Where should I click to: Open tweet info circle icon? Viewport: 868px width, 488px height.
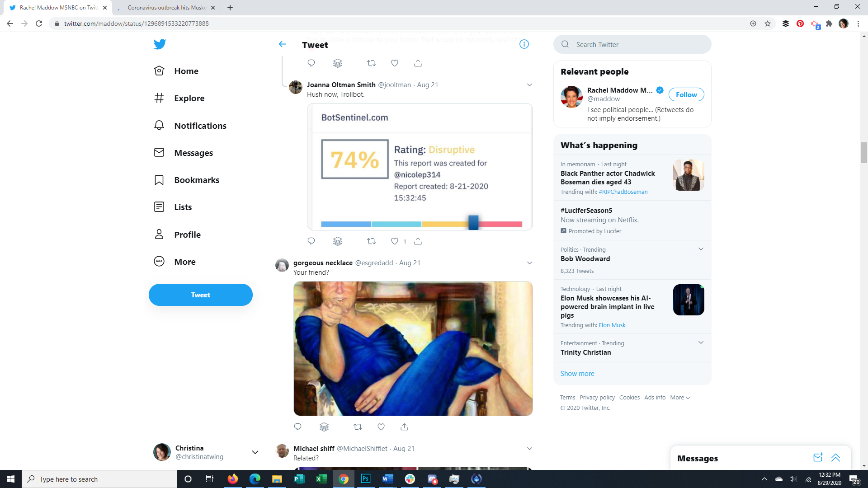524,44
